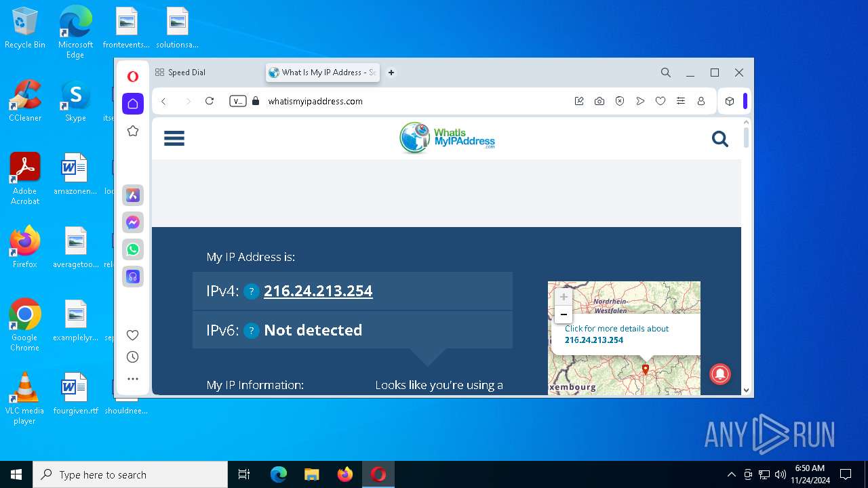Viewport: 868px width, 488px height.
Task: Open Messenger in Opera sidebar
Action: click(133, 222)
